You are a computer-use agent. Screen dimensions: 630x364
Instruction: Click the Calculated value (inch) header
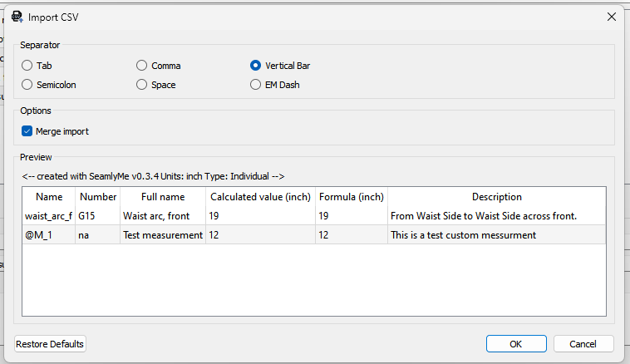pos(260,197)
